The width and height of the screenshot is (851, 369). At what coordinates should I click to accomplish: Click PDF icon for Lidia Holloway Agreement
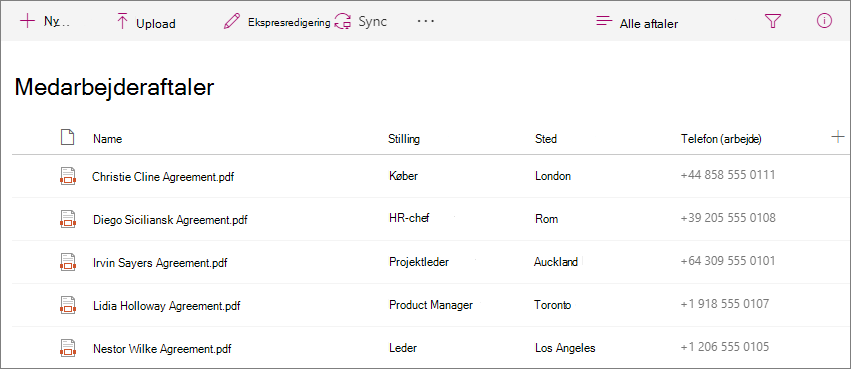(67, 305)
